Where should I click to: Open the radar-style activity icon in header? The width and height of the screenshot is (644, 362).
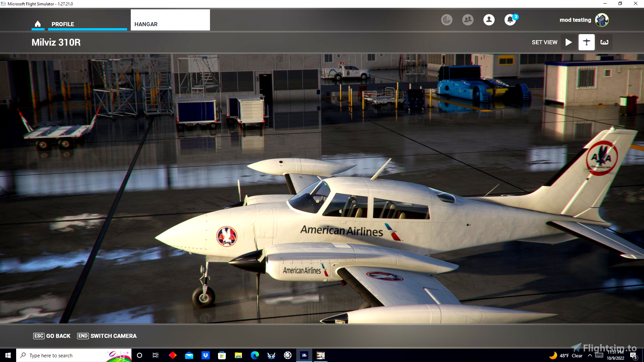point(447,20)
